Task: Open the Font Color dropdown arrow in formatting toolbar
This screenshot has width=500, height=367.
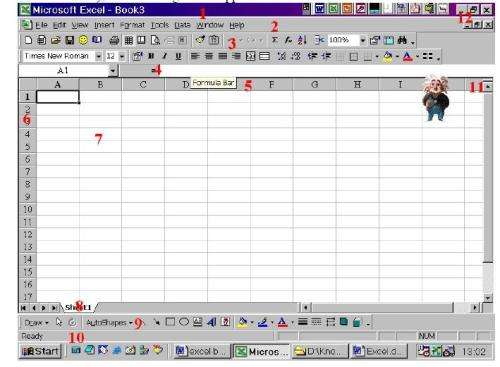Action: [x=417, y=57]
